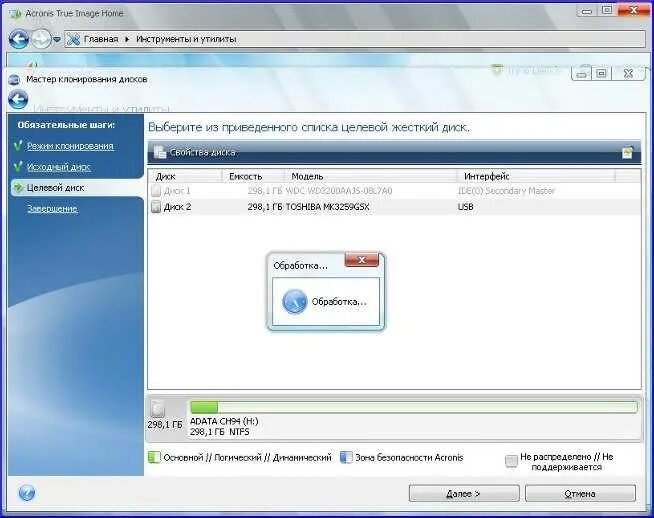Go to Режим клонирования step
The height and width of the screenshot is (518, 654).
tap(70, 146)
